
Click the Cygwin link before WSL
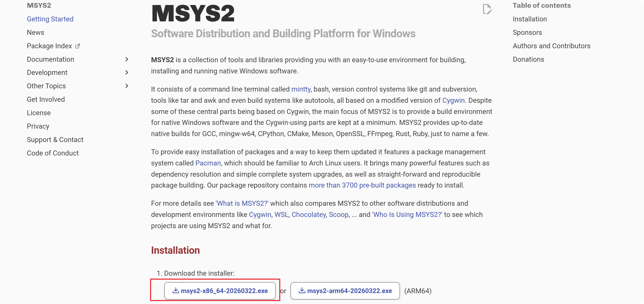click(260, 215)
